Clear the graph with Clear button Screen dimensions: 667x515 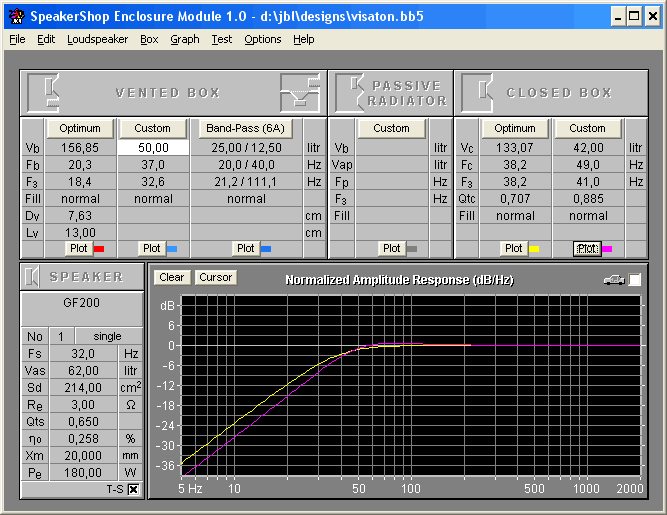[x=172, y=277]
